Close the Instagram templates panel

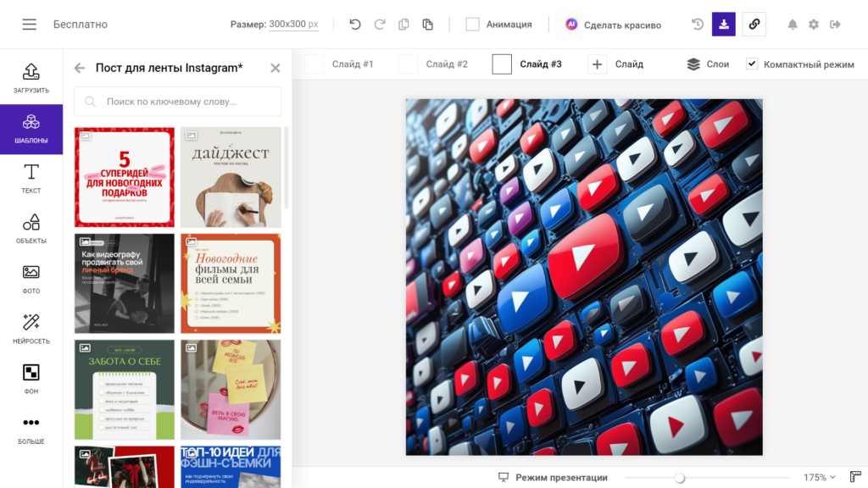pos(275,68)
